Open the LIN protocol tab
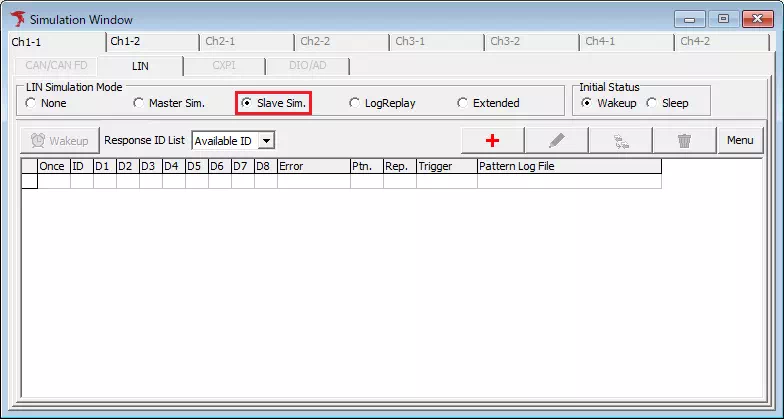The image size is (784, 419). [140, 65]
